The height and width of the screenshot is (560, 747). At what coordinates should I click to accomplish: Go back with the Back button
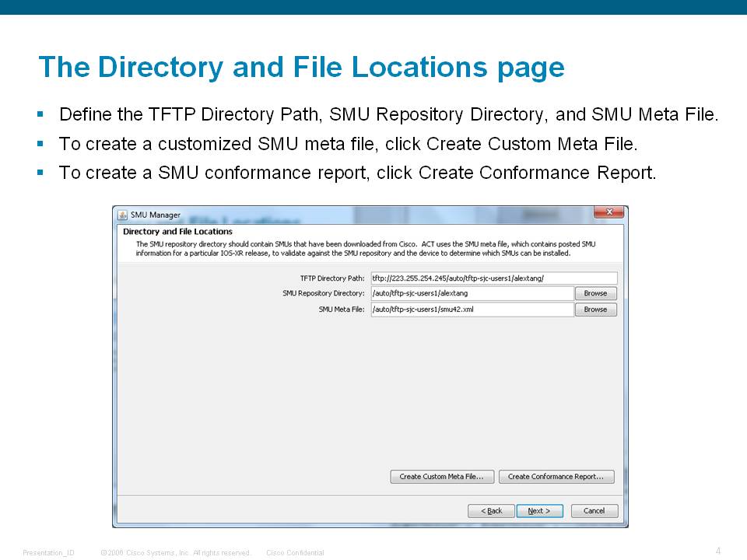(491, 511)
